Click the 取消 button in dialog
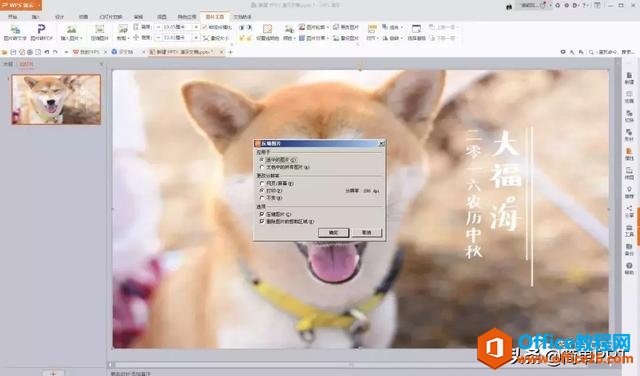 point(367,232)
